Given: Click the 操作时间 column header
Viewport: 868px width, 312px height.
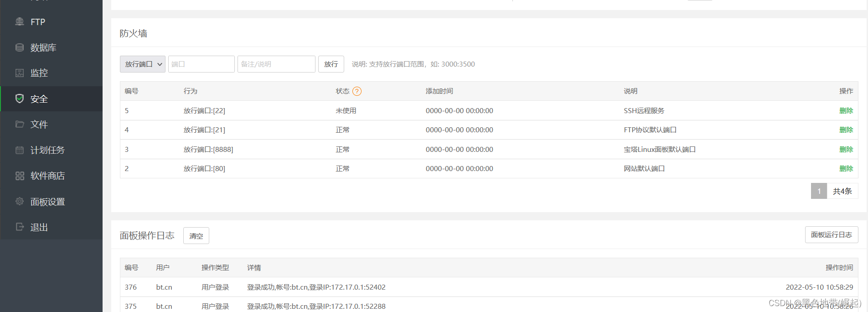Looking at the screenshot, I should tap(839, 268).
